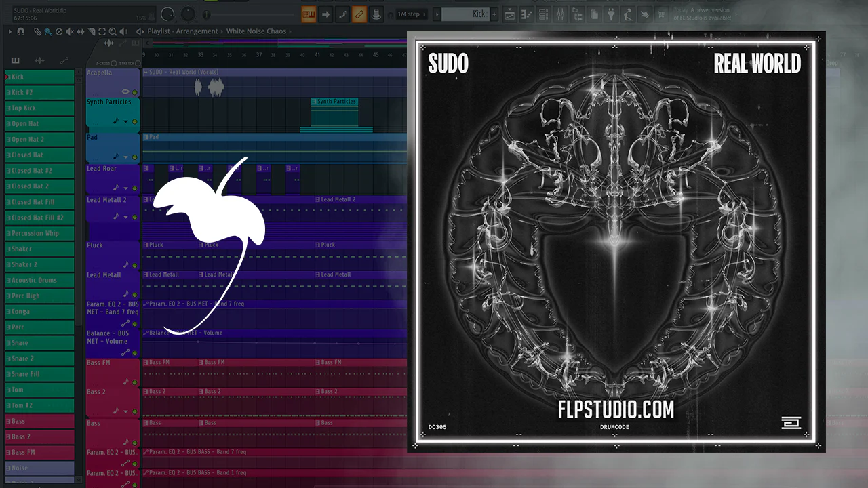Image resolution: width=868 pixels, height=488 pixels.
Task: Expand the Pad track dropdown arrow
Action: pos(125,157)
